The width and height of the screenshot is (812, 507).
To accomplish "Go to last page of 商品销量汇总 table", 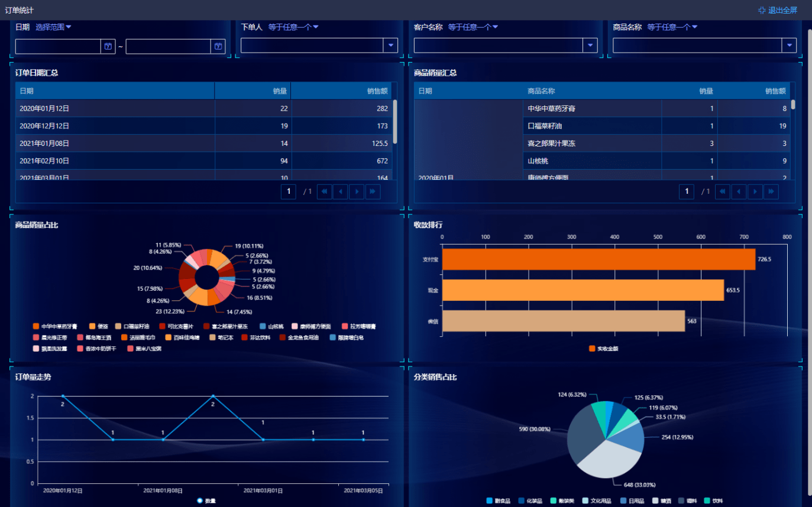I will click(771, 191).
